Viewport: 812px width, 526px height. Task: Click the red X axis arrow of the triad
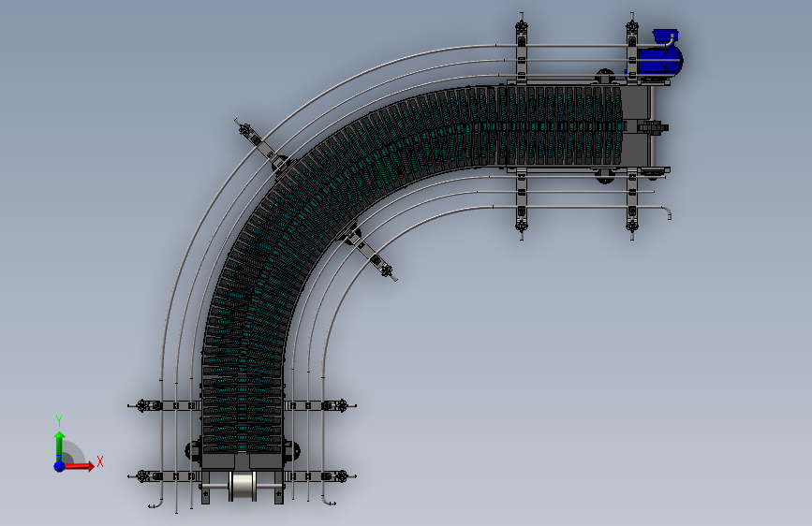point(78,466)
